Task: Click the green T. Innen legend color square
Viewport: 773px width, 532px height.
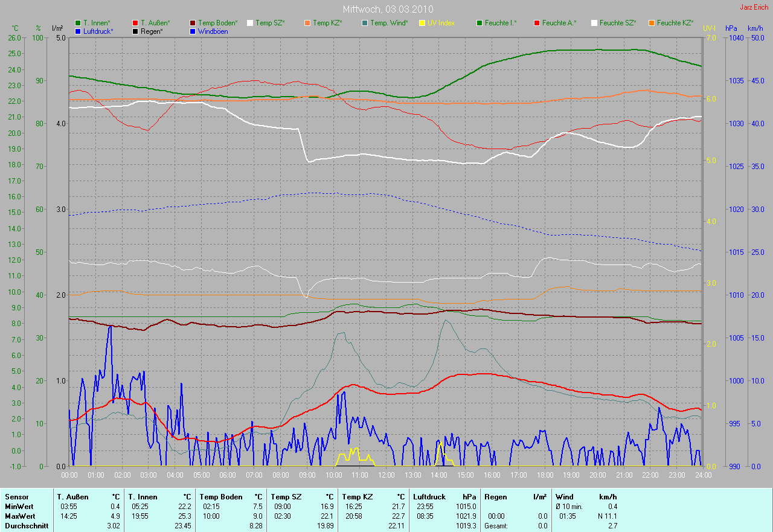Action: point(78,23)
